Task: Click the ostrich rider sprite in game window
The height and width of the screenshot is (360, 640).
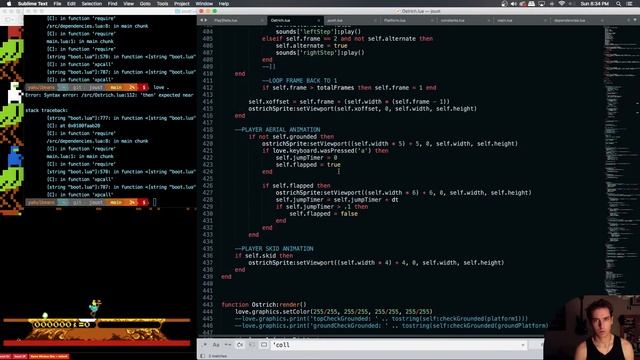Action: pyautogui.click(x=95, y=307)
